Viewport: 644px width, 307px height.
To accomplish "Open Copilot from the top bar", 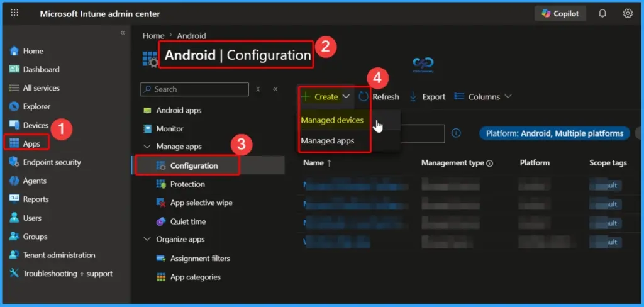I will pyautogui.click(x=560, y=14).
